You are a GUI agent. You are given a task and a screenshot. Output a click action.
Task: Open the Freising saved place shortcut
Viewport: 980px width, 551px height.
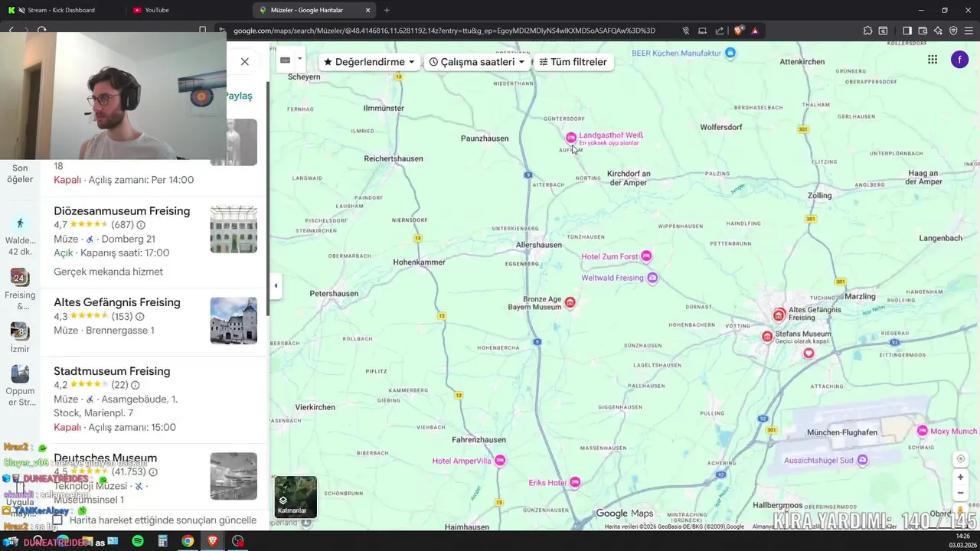tap(20, 289)
